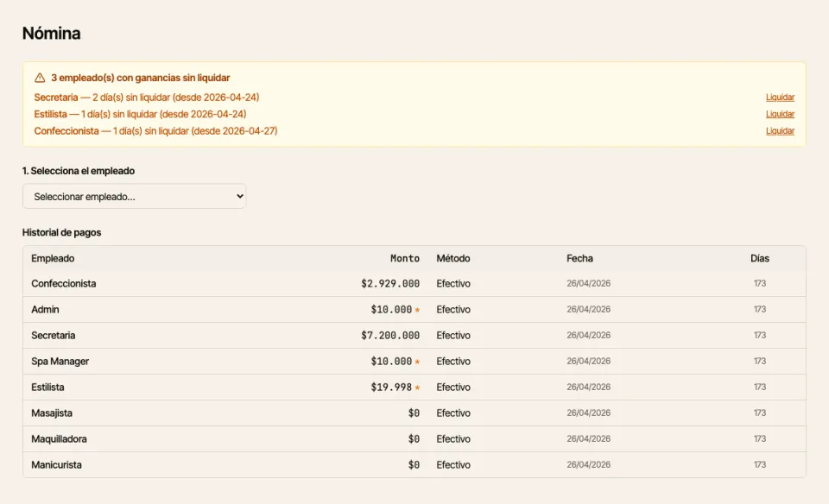Click Liquidar link for Secretaria
This screenshot has height=504, width=829.
780,98
